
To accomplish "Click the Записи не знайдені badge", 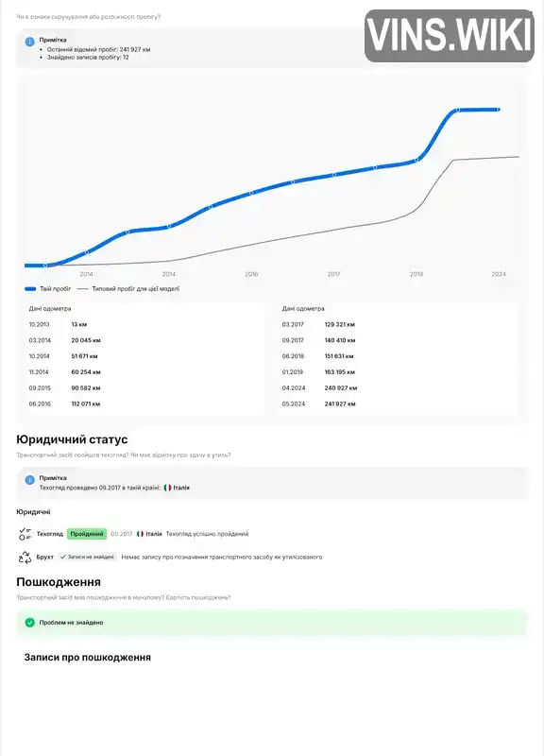I will coord(88,557).
